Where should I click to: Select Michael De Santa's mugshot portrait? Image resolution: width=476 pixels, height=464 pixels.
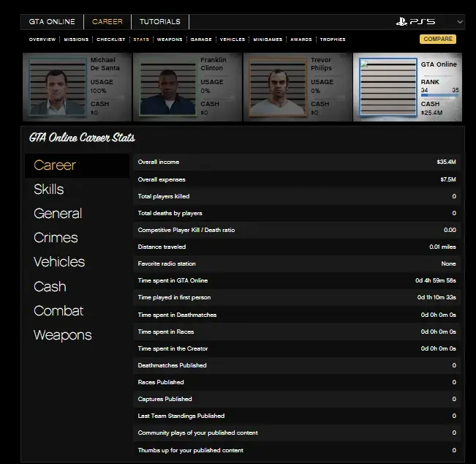point(58,87)
